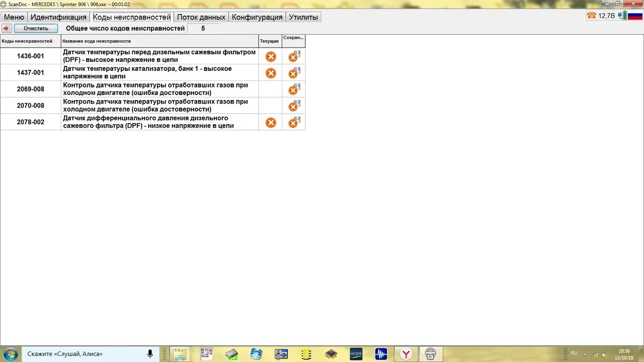Click the Общее число кодов неисправностей label
This screenshot has height=362, width=644.
[x=125, y=29]
